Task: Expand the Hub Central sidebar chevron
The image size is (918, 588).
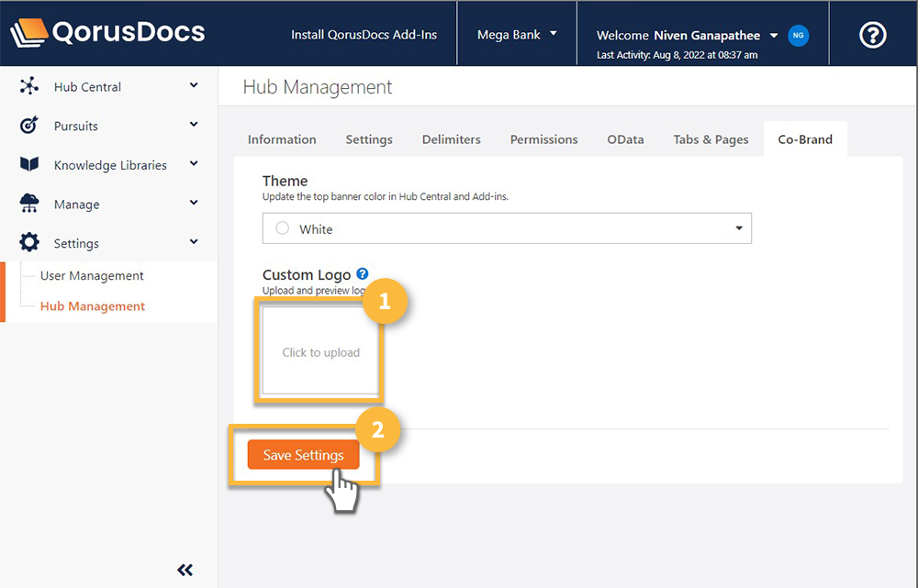Action: 194,86
